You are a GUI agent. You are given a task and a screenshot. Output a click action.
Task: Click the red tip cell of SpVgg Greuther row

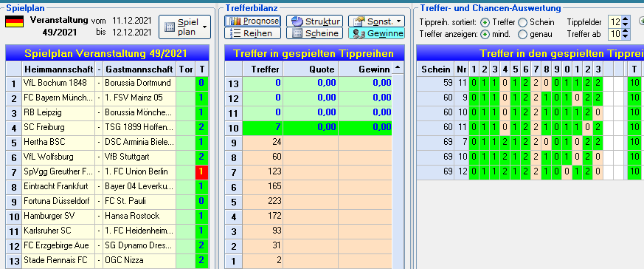click(x=201, y=172)
